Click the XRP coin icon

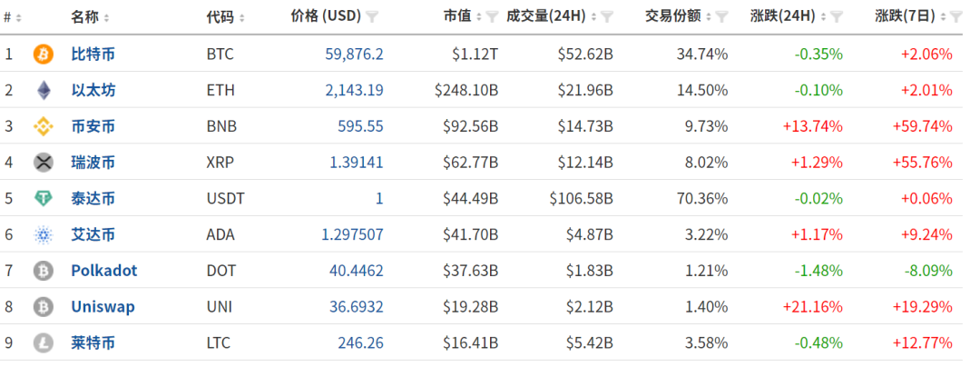point(43,163)
